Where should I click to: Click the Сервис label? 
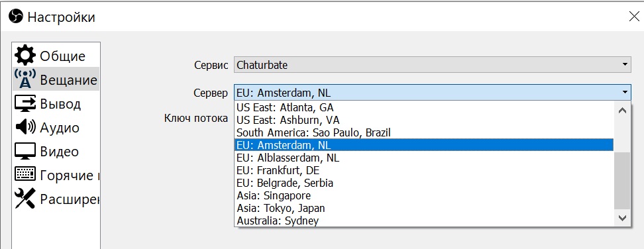point(211,65)
